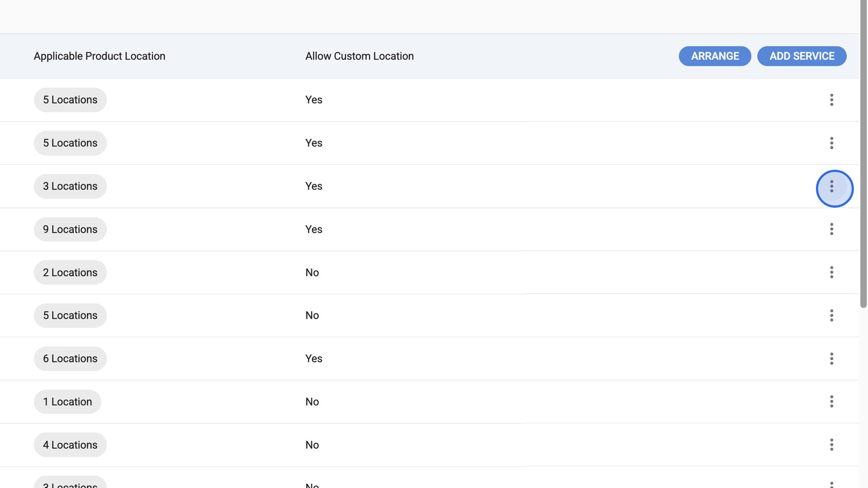Click the ARRANGE button
This screenshot has height=488, width=868.
[714, 56]
